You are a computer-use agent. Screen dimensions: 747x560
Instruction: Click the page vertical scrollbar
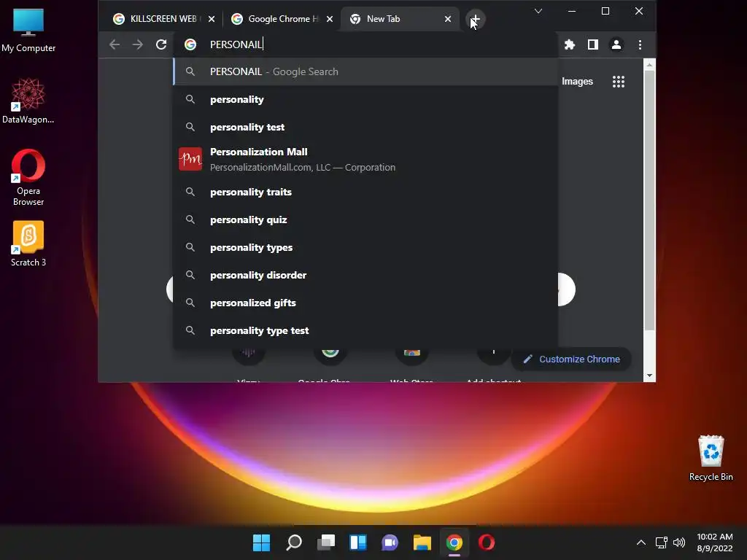click(649, 200)
